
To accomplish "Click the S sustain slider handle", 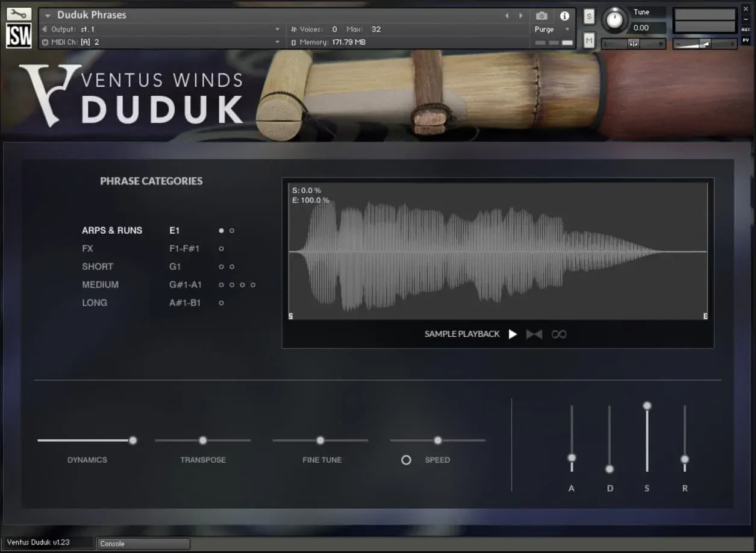I will tap(647, 405).
